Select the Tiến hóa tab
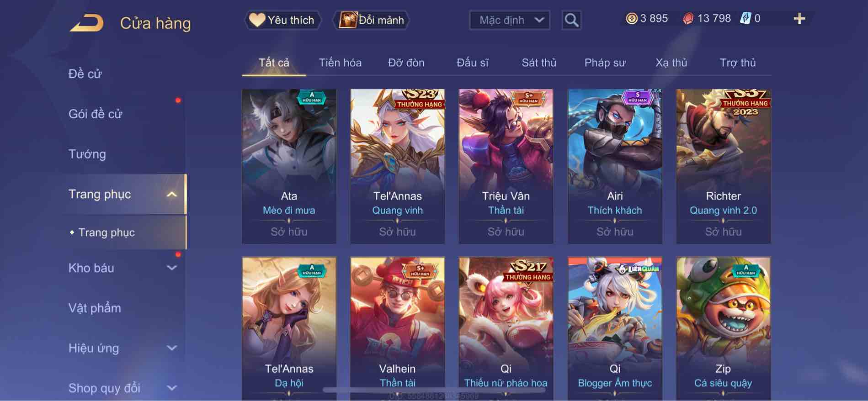Image resolution: width=868 pixels, height=401 pixels. (x=340, y=63)
